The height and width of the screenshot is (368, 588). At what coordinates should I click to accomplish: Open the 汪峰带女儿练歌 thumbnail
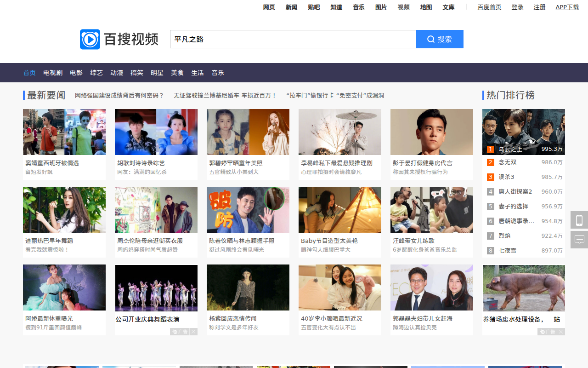coord(432,210)
